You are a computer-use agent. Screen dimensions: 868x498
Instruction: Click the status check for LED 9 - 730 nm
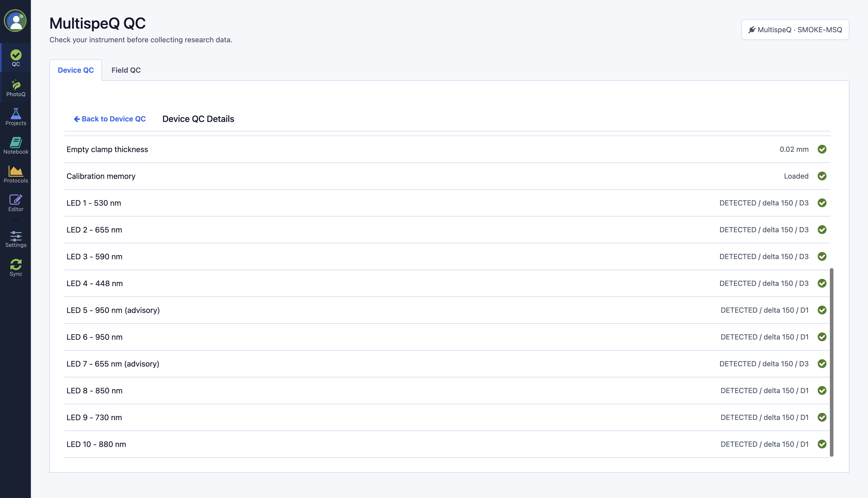click(x=822, y=417)
